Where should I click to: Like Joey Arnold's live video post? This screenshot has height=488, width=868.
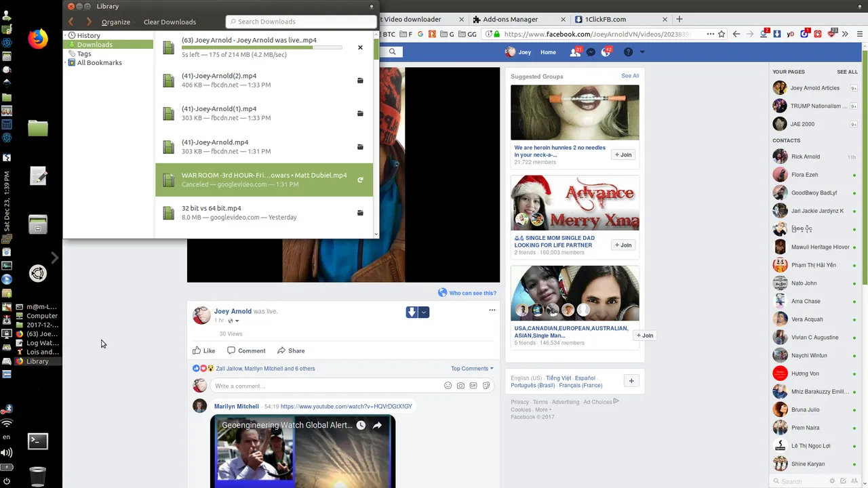pyautogui.click(x=204, y=350)
